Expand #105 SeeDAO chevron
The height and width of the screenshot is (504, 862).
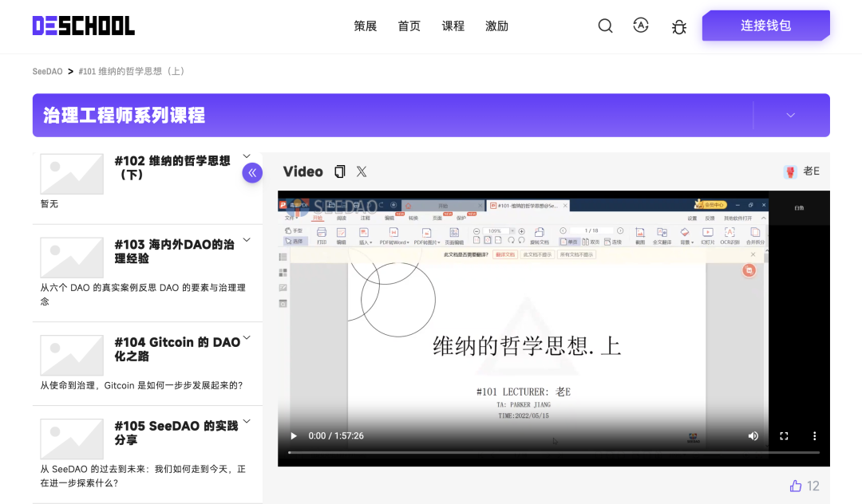click(247, 422)
